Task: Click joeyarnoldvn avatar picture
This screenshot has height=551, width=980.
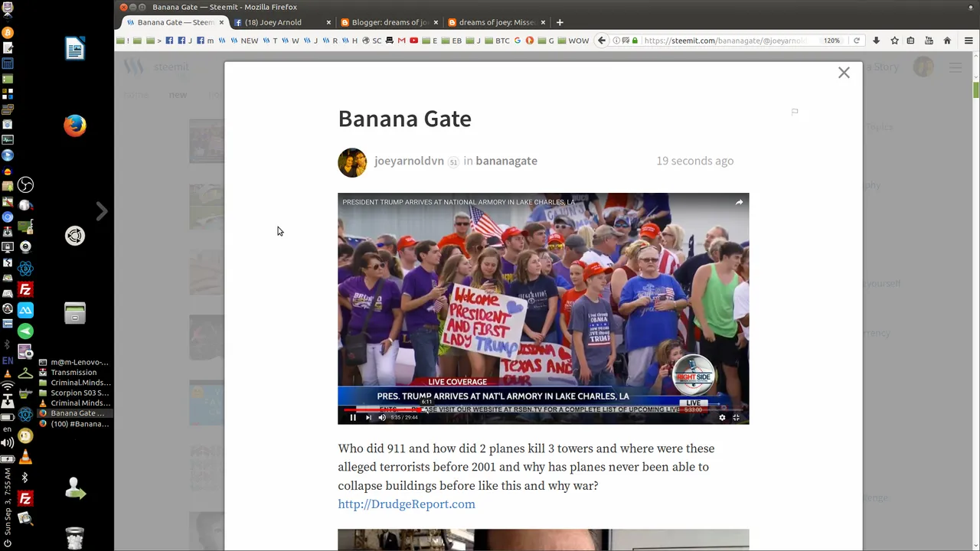Action: point(352,162)
